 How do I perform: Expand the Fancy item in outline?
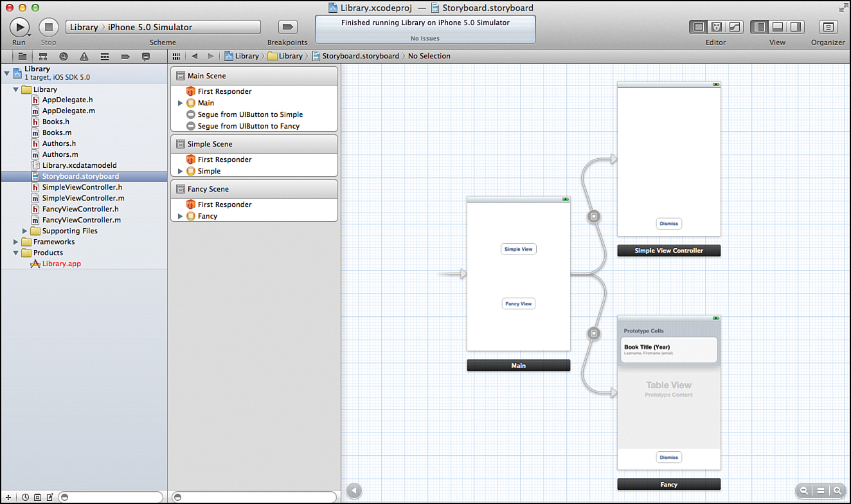pyautogui.click(x=181, y=216)
